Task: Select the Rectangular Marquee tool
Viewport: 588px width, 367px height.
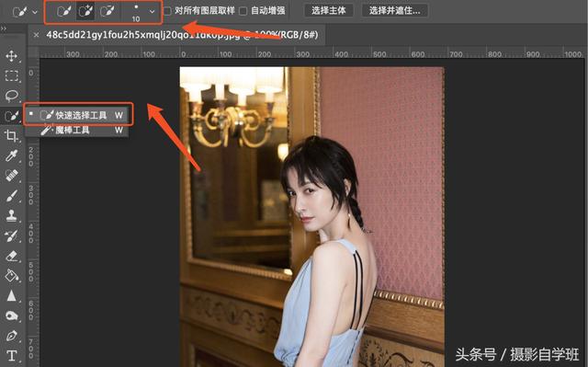Action: point(11,75)
